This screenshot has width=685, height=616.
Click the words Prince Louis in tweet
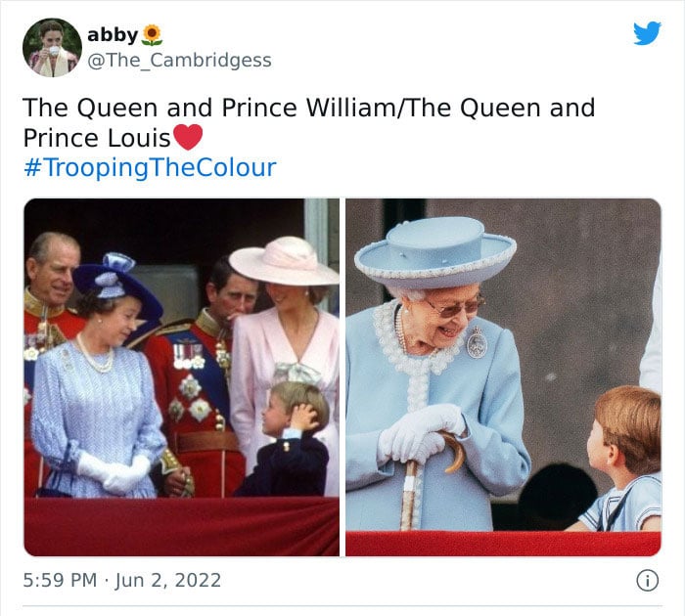(97, 139)
